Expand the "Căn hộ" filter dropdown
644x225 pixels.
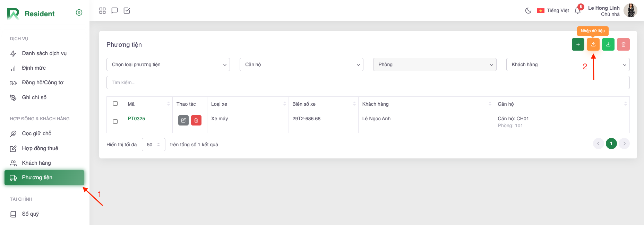301,65
